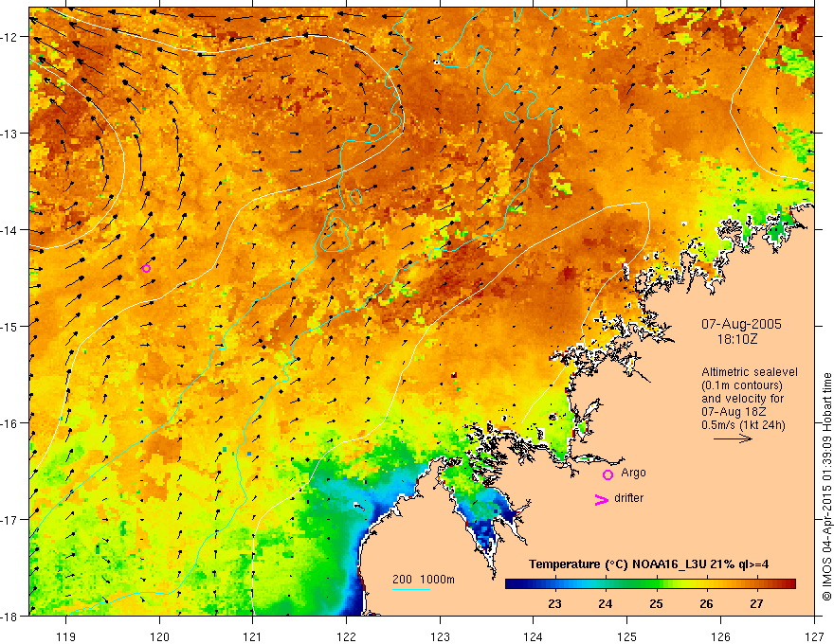
Task: Click the longitude label 122
Action: coord(347,636)
